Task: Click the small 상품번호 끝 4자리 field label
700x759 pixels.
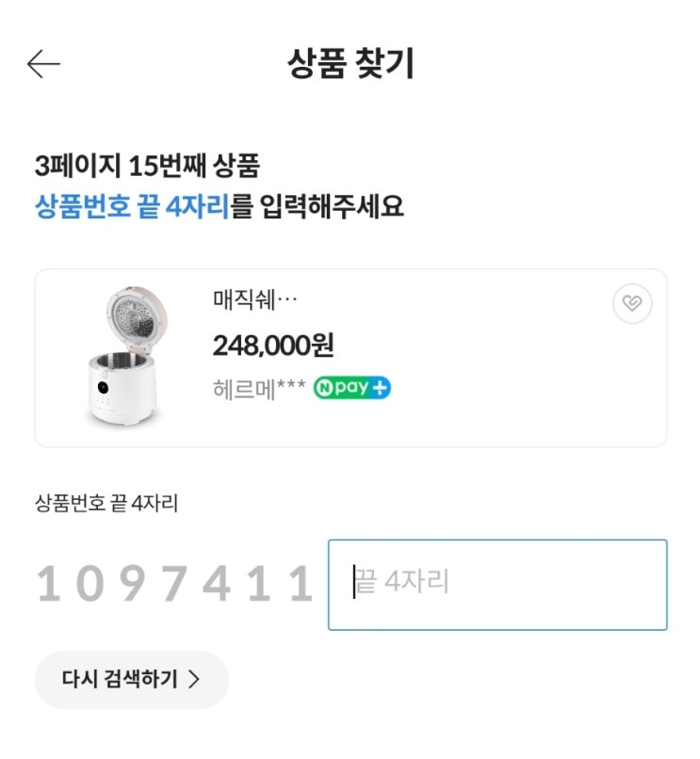Action: point(106,504)
